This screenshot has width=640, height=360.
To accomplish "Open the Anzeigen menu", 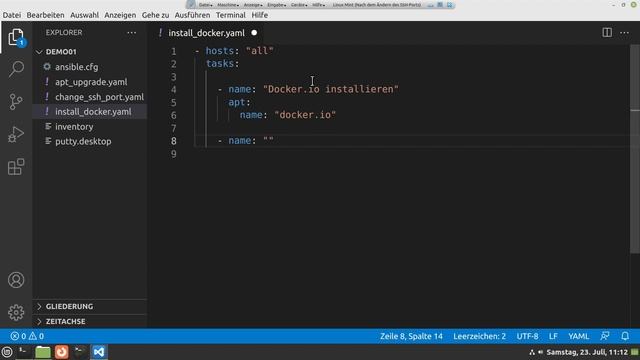I will (x=120, y=15).
